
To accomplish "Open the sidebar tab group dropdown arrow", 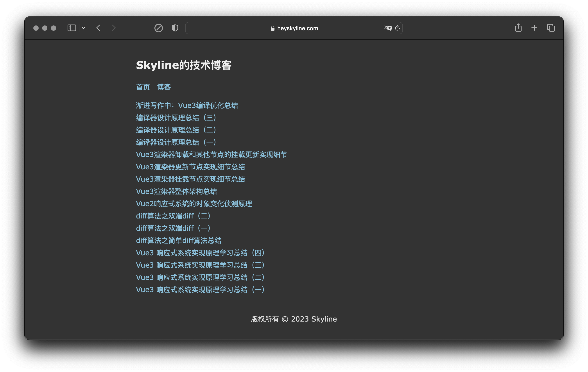I will (83, 28).
